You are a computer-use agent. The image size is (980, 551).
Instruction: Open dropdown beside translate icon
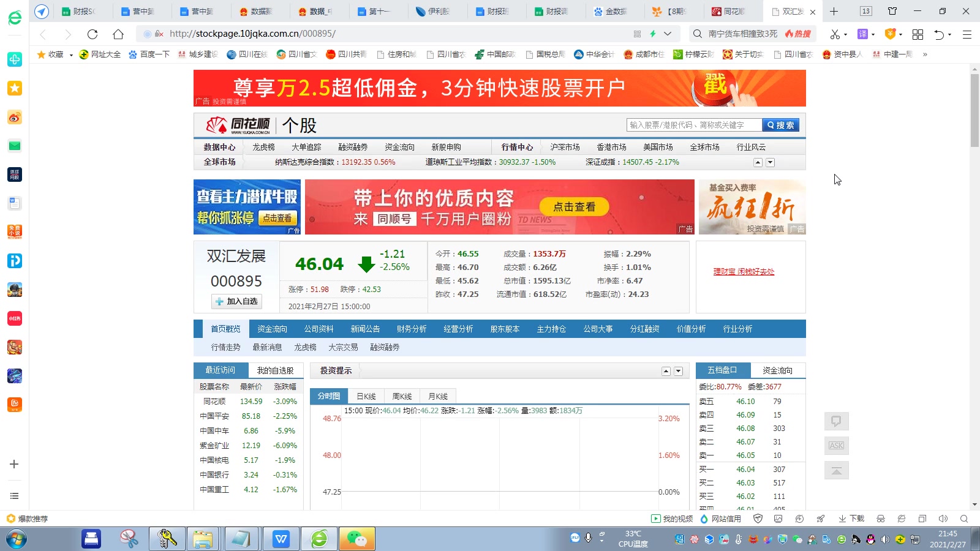pos(873,35)
